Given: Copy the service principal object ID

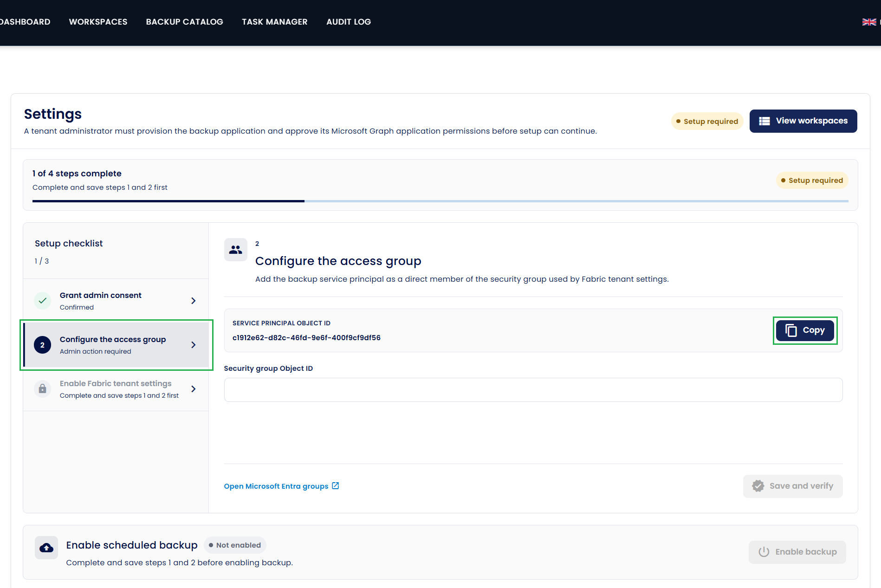Looking at the screenshot, I should click(805, 330).
